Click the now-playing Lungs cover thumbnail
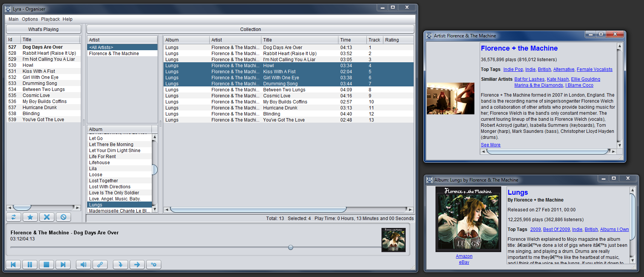This screenshot has height=277, width=644. click(394, 240)
